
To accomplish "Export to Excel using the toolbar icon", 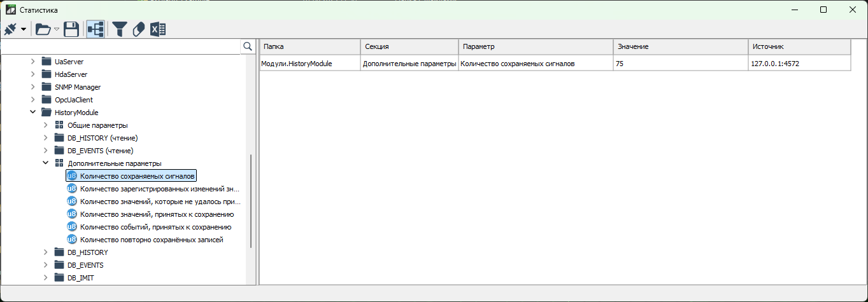I will [x=158, y=29].
